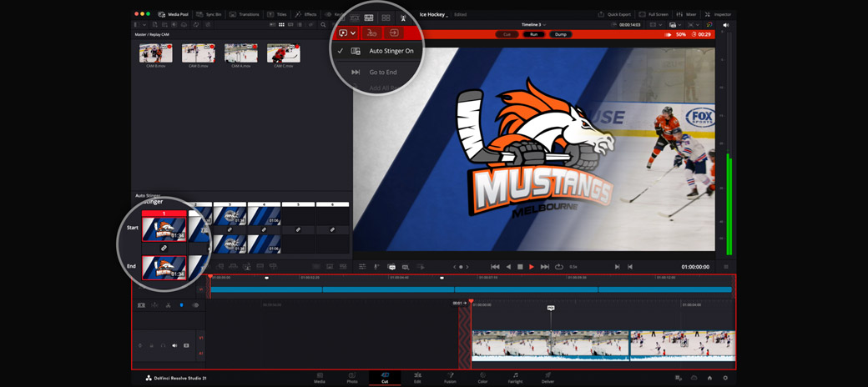Open the audio Mixer

pyautogui.click(x=687, y=14)
